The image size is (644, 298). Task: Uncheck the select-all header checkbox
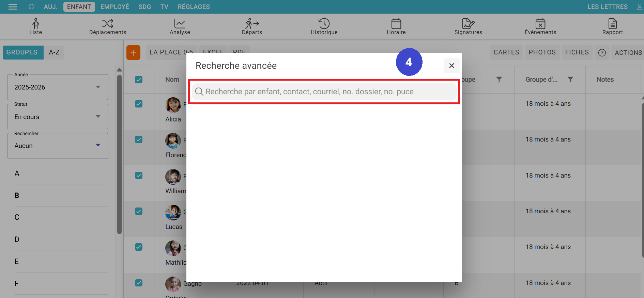[x=139, y=80]
